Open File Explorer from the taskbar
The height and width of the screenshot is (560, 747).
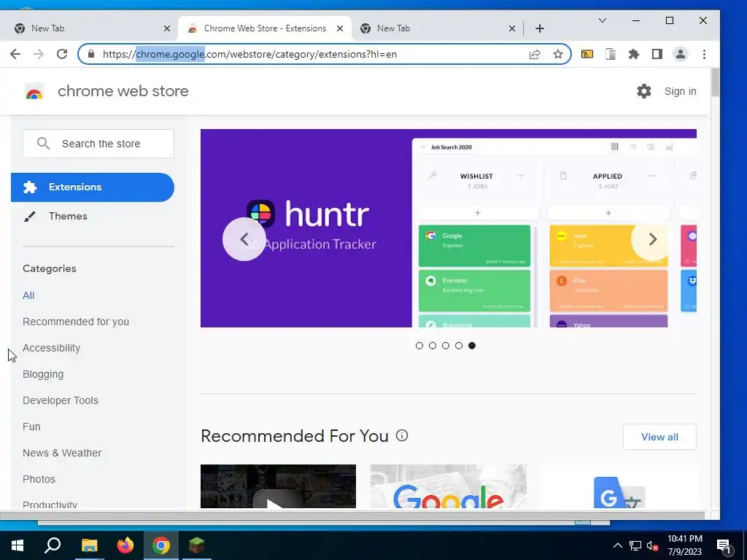point(89,545)
